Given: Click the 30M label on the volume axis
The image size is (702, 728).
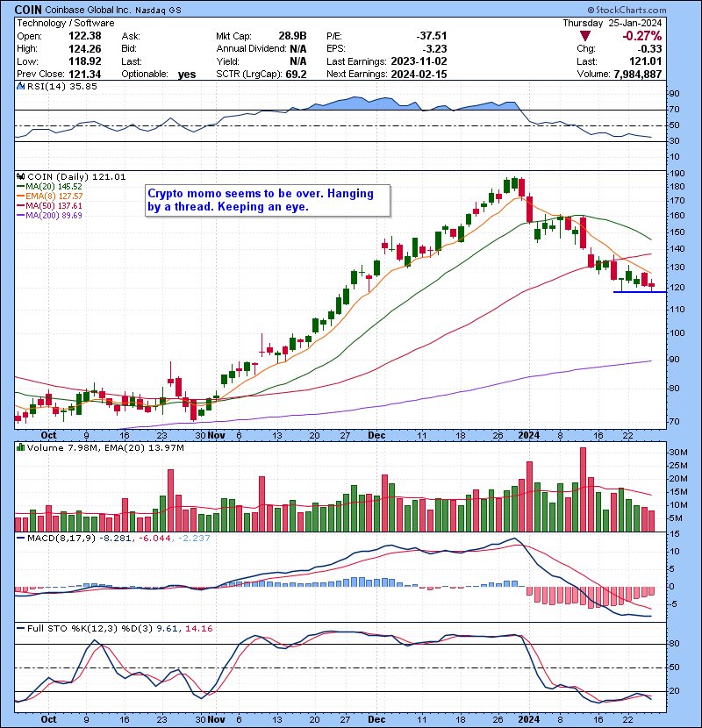Looking at the screenshot, I should point(677,453).
